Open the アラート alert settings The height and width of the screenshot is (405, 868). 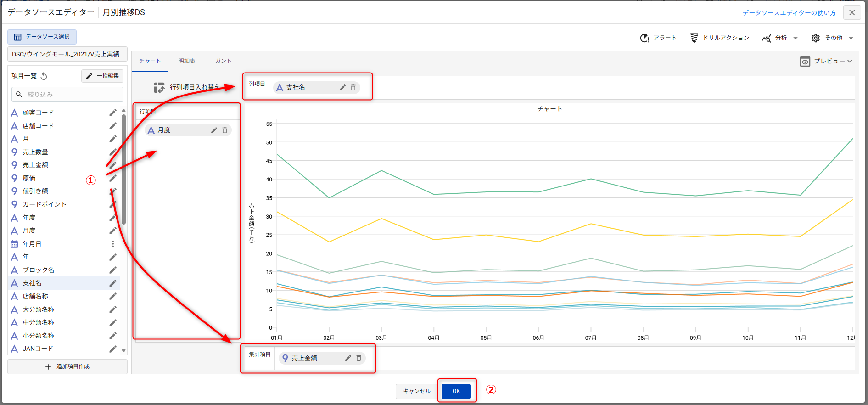point(658,38)
